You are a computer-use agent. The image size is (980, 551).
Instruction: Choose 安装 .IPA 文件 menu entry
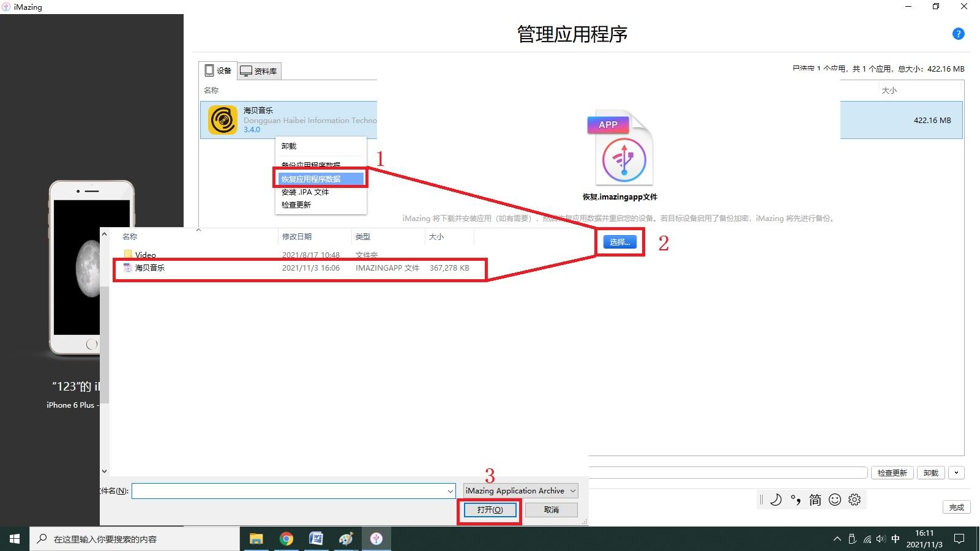point(305,192)
